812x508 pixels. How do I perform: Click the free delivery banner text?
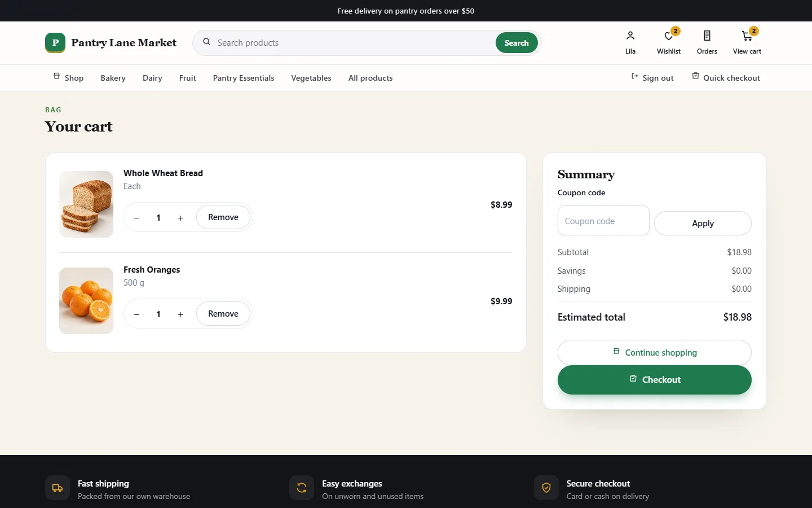(x=406, y=11)
